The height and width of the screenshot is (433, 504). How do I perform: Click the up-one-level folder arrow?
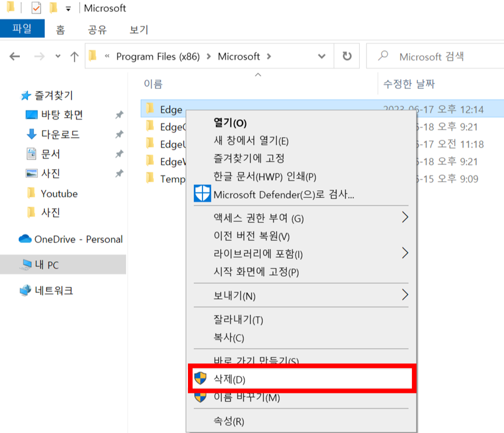coord(74,56)
